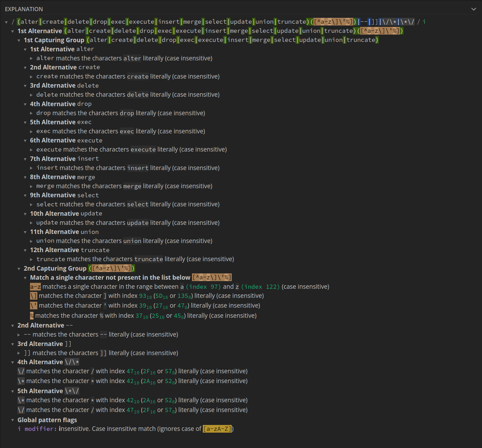Expand 'union matches the characters' detail arrow
The image size is (482, 448).
[x=31, y=241]
